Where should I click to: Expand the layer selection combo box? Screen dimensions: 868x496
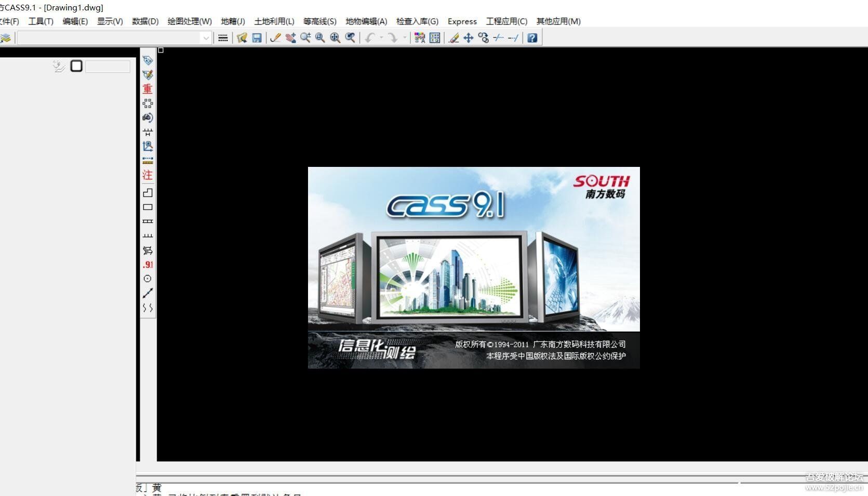(x=206, y=38)
